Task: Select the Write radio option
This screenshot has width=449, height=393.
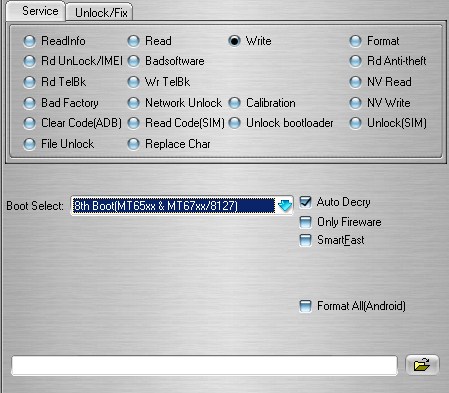Action: click(x=234, y=41)
